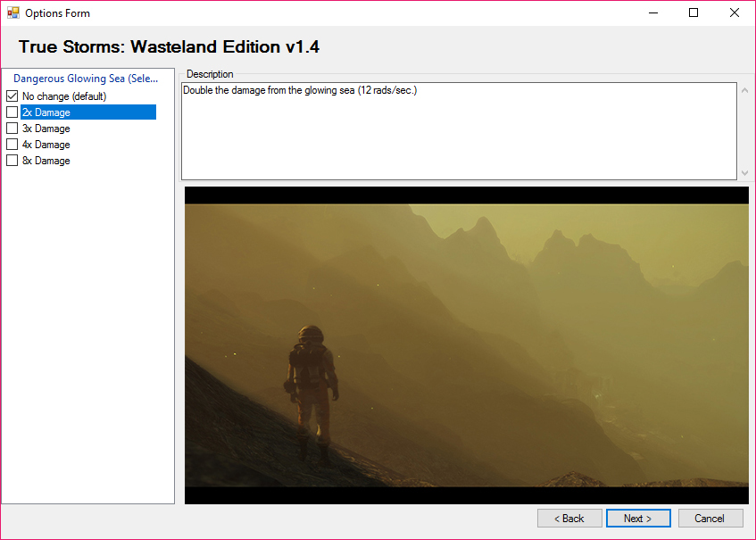
Task: Check the 2x Damage checkbox
Action: [12, 112]
